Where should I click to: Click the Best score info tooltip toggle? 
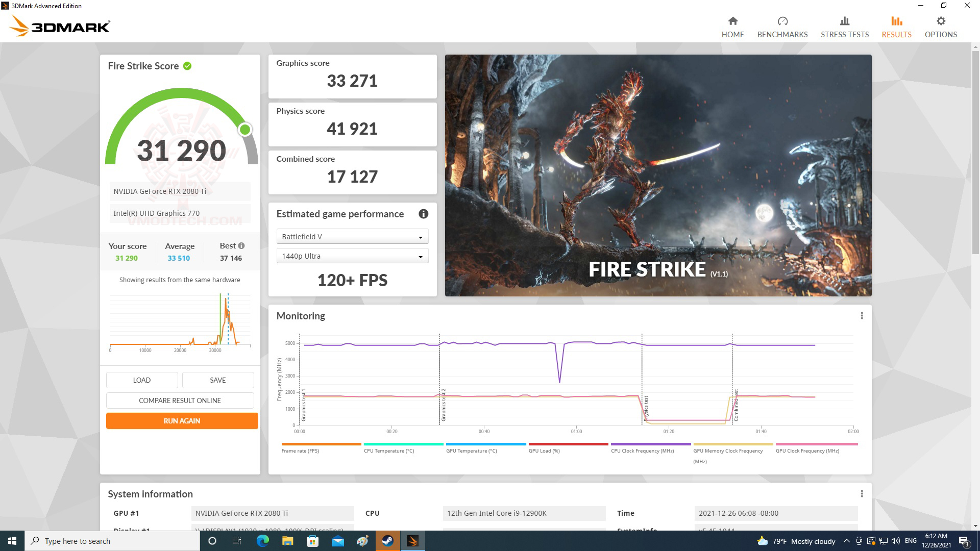[241, 245]
